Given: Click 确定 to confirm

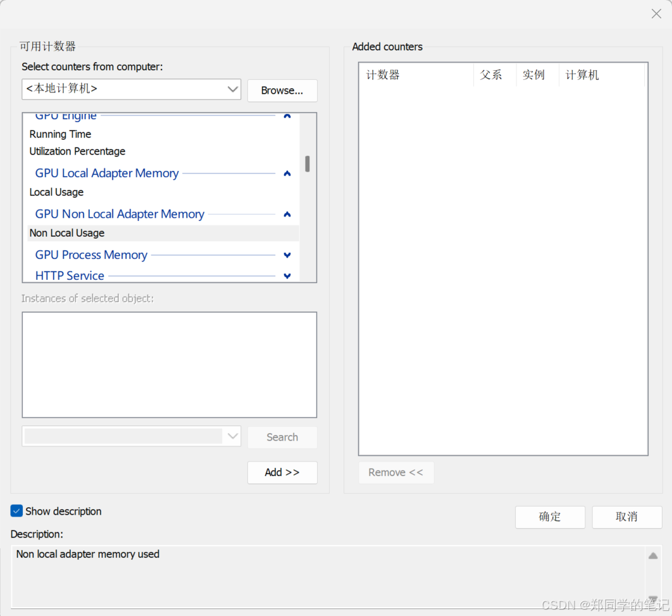Looking at the screenshot, I should tap(550, 517).
